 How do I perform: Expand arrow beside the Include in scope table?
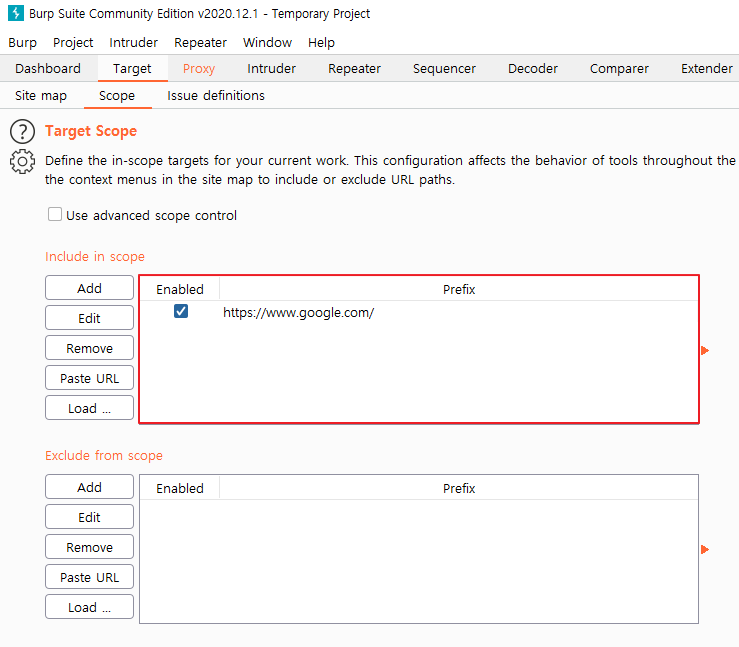coord(705,350)
